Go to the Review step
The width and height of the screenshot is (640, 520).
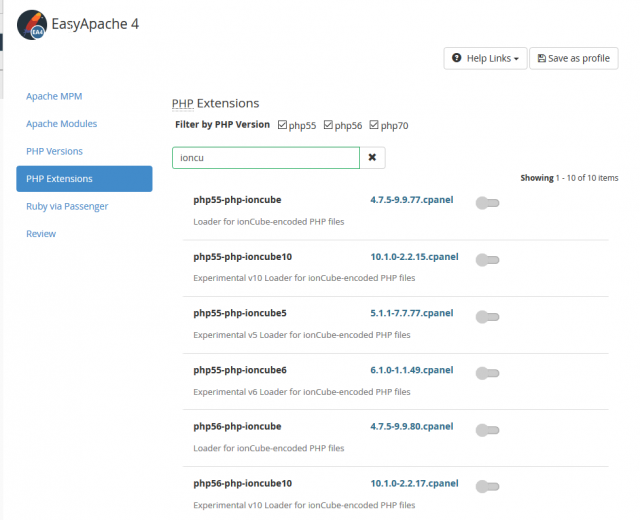pos(41,234)
